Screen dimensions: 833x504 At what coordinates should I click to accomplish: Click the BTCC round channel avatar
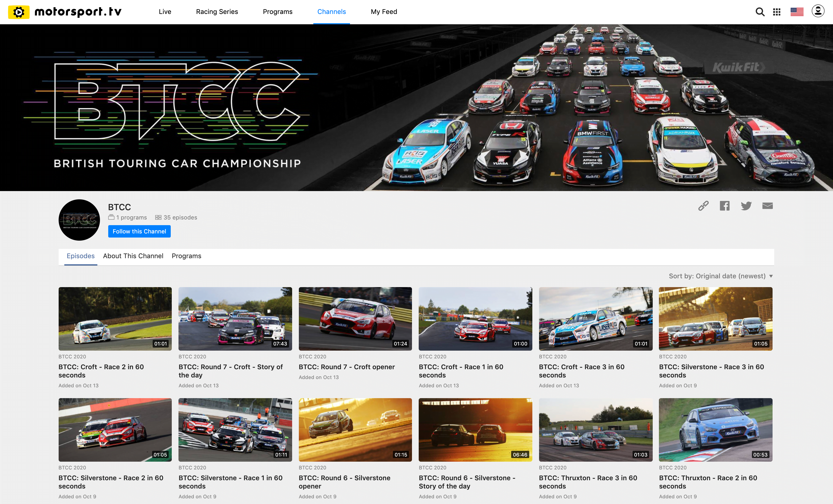click(79, 220)
